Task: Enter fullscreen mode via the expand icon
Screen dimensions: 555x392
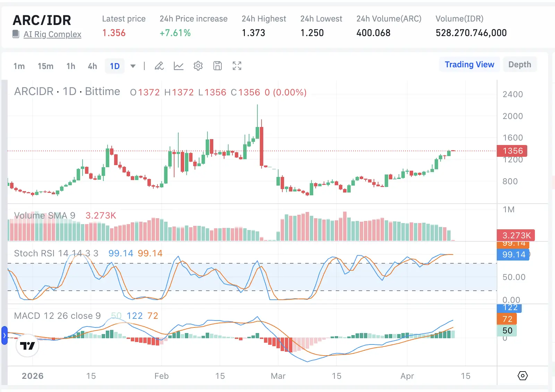Action: tap(237, 66)
